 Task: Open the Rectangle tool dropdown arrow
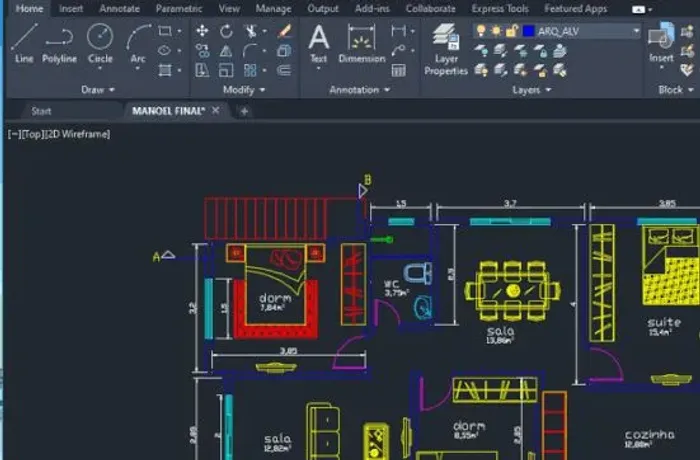click(179, 31)
